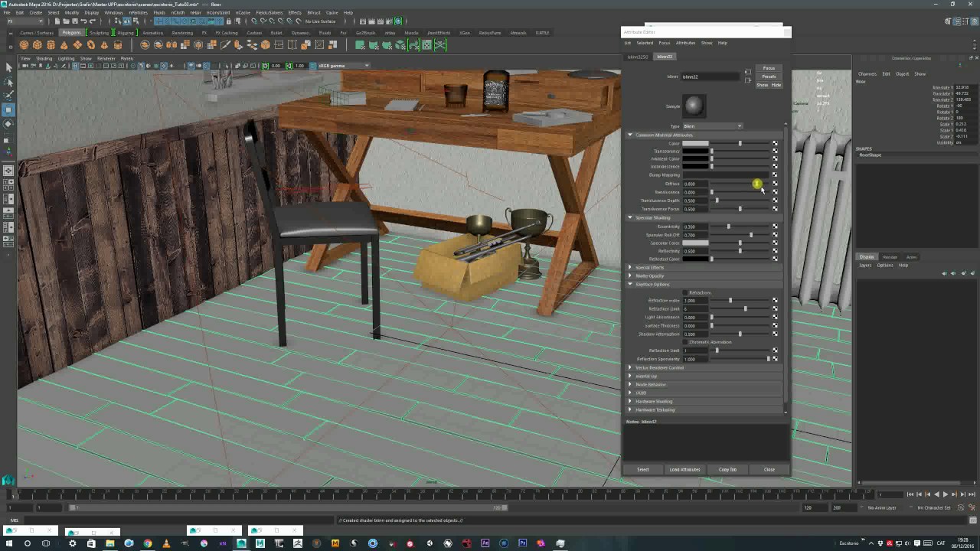Open map button for Bump Mapping
Screen dimensions: 980x551
(x=775, y=174)
